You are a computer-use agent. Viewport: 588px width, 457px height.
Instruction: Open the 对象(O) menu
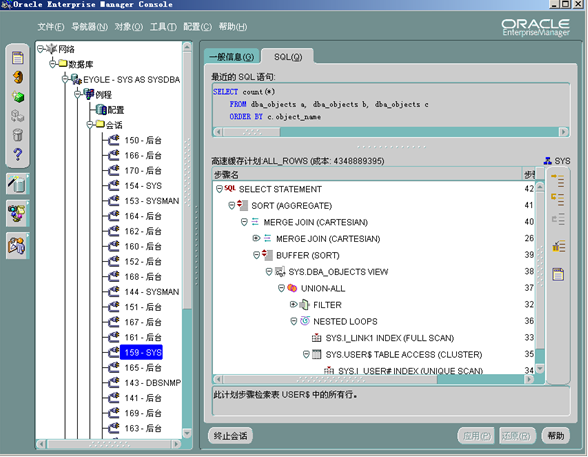click(129, 27)
